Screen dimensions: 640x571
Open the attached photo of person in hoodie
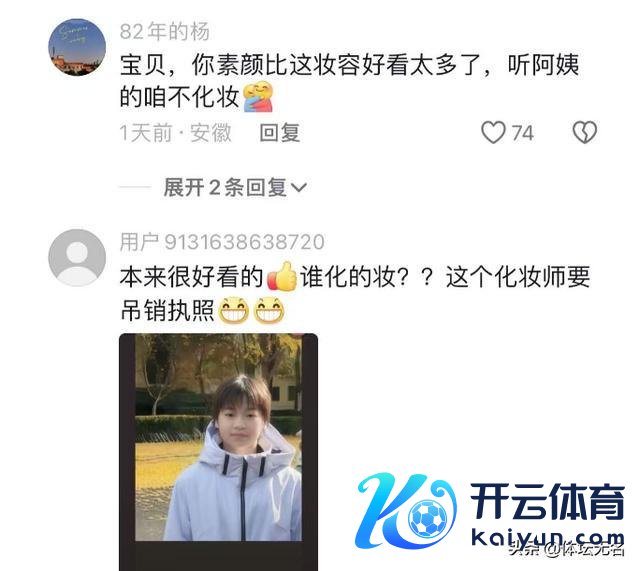218,452
